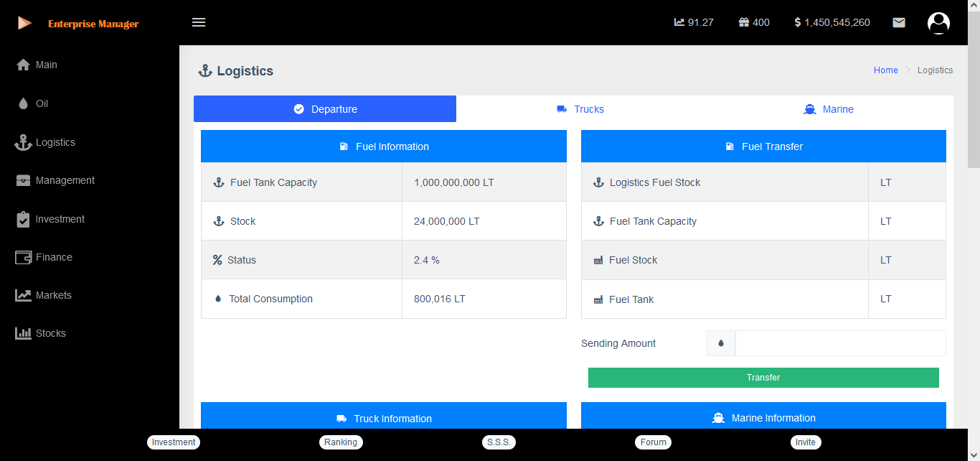Switch to the Marine tab
This screenshot has width=980, height=461.
pos(829,109)
